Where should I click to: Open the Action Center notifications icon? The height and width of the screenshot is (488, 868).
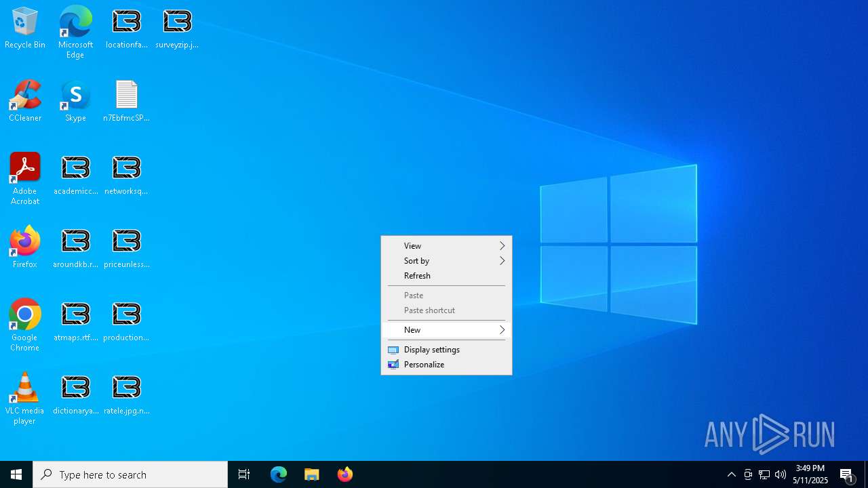click(847, 474)
